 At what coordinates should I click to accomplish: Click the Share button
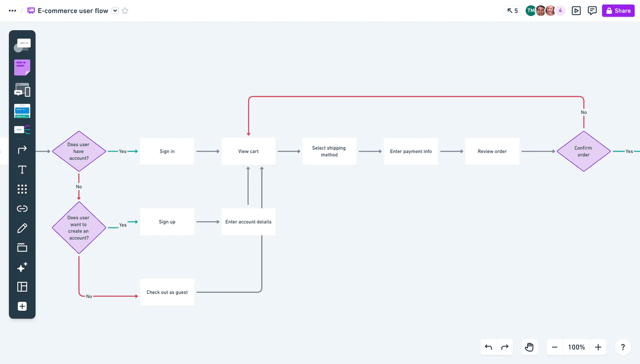(618, 10)
